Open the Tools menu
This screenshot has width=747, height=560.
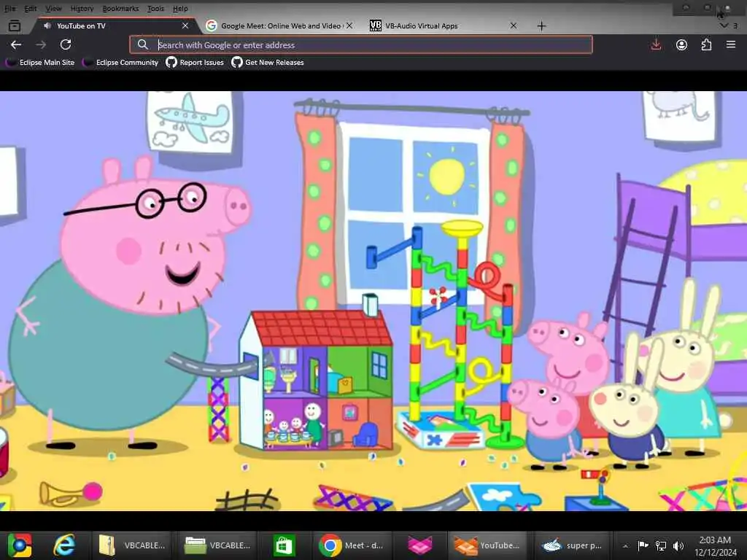pyautogui.click(x=155, y=8)
